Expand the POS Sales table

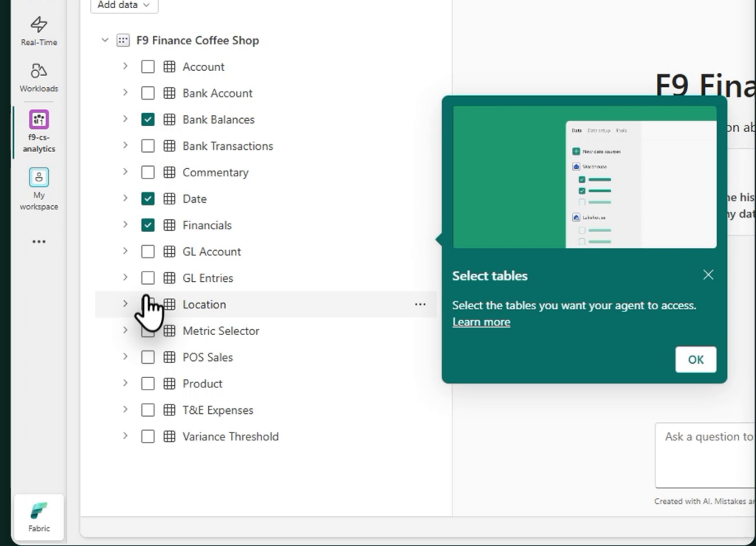click(x=126, y=356)
